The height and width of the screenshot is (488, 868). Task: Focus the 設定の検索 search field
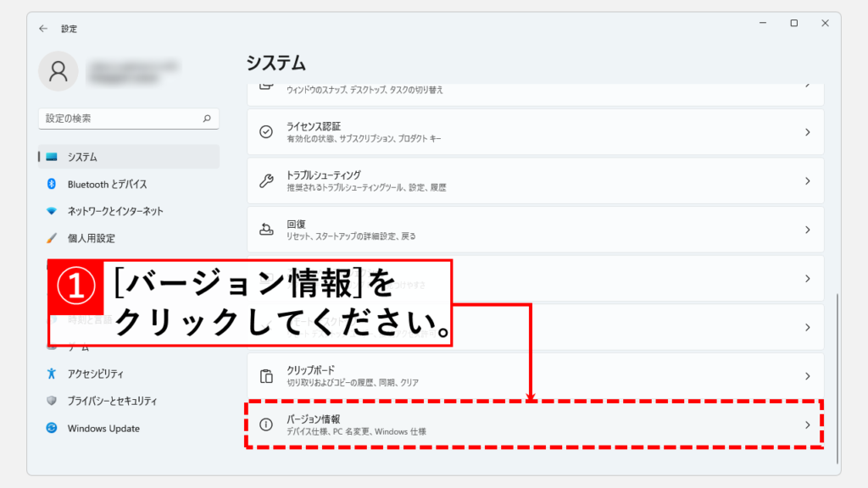pos(129,119)
